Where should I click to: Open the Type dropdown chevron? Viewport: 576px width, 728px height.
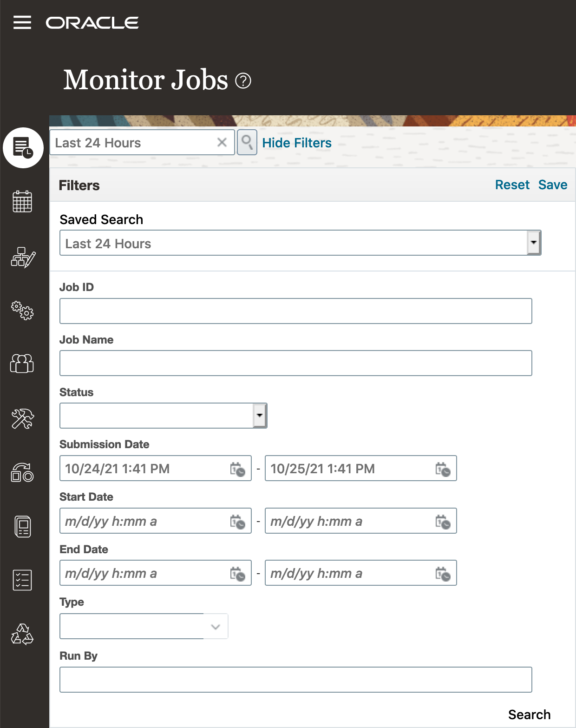click(x=216, y=627)
